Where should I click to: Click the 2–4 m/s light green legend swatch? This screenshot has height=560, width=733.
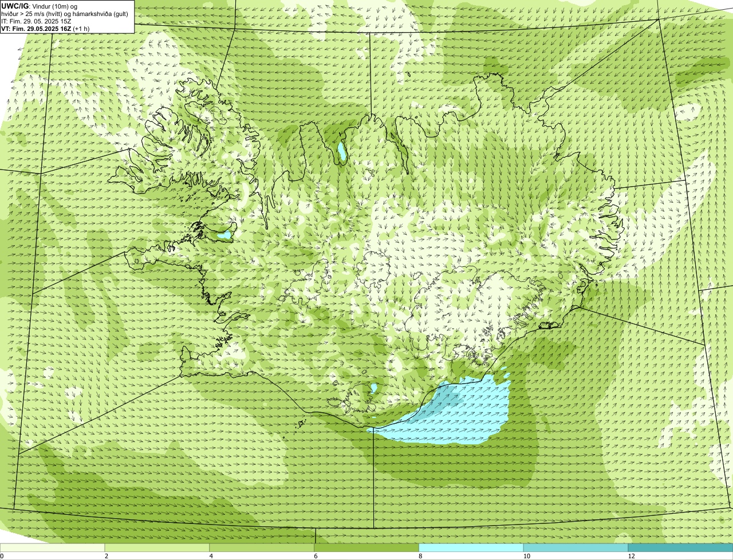pos(158,547)
